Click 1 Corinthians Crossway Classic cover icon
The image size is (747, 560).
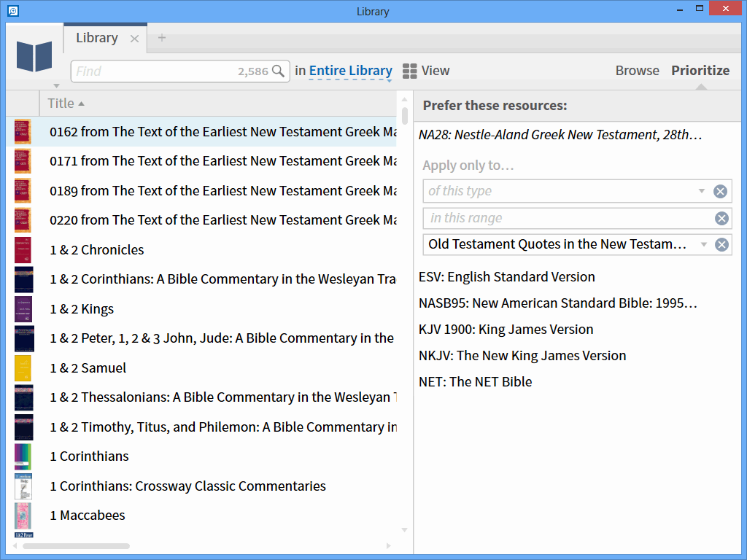click(23, 486)
